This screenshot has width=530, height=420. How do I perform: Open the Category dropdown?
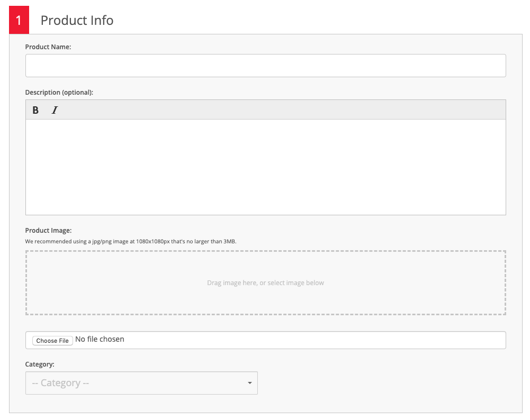click(x=141, y=383)
